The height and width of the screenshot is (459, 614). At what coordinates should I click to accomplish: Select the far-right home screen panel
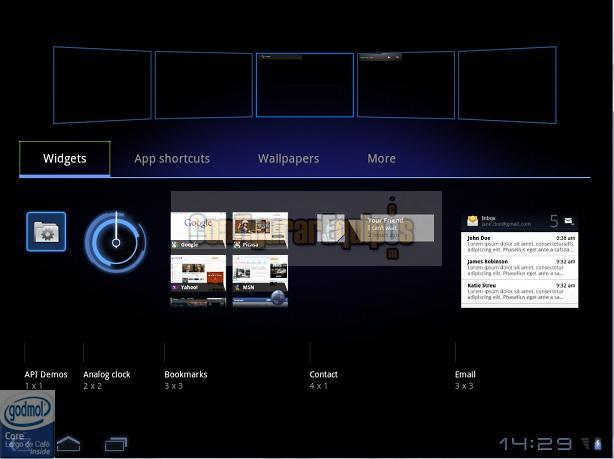click(507, 85)
